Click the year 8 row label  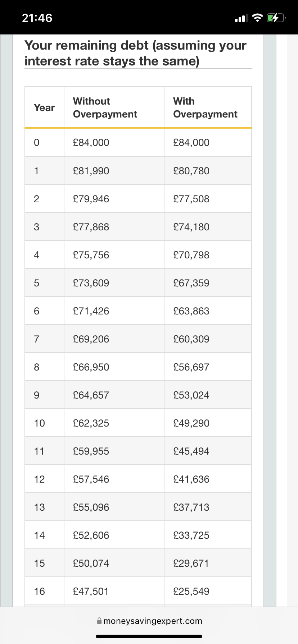point(36,367)
